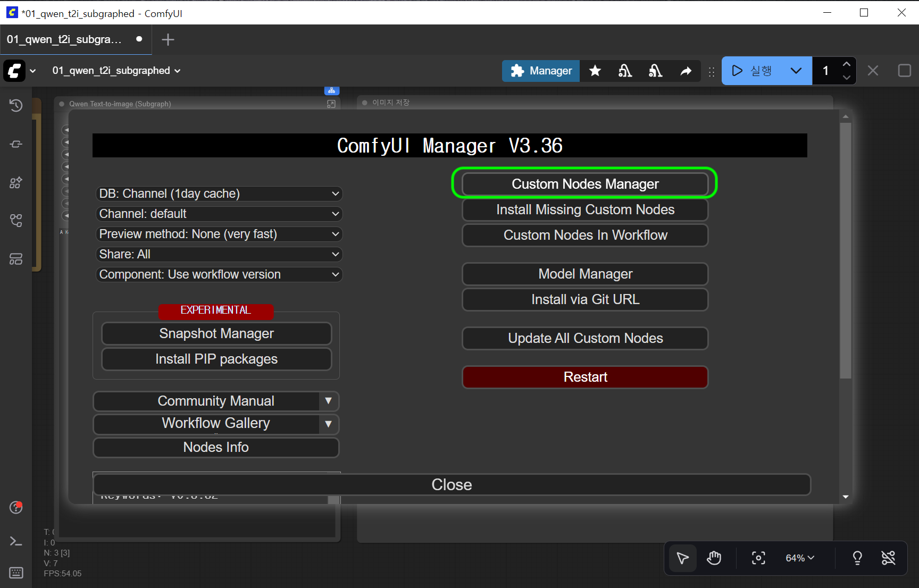Open the Community Manual button
This screenshot has height=588, width=919.
207,401
